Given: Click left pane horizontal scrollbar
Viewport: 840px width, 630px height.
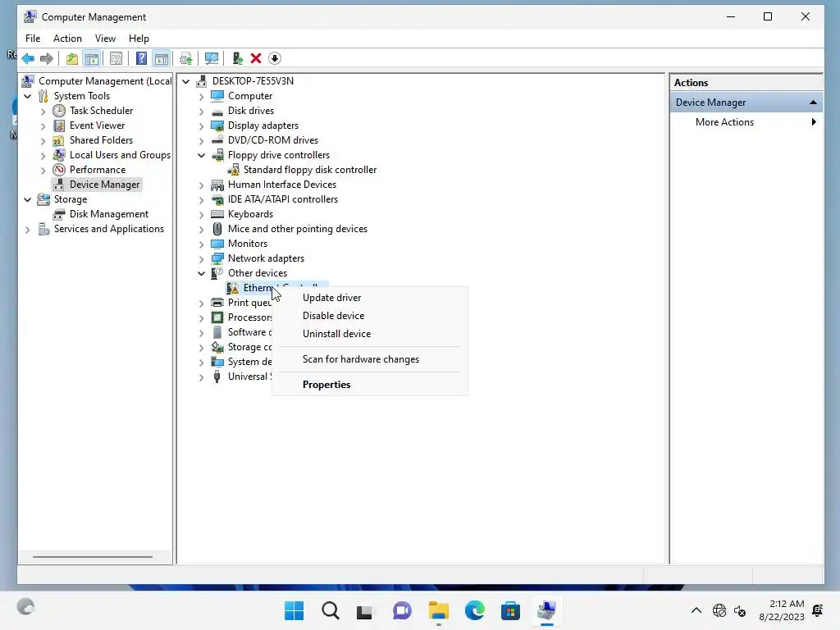Looking at the screenshot, I should click(x=93, y=557).
